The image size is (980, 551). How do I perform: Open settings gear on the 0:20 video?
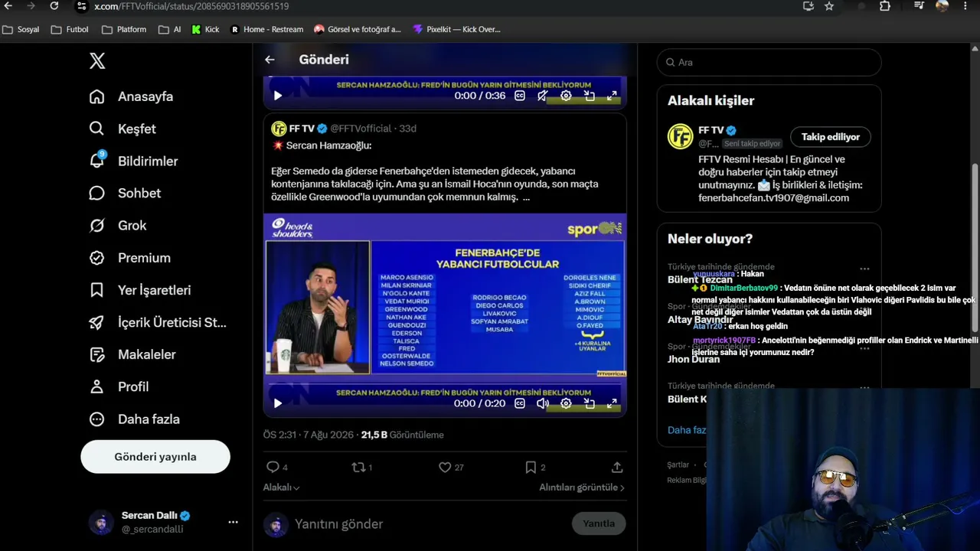pyautogui.click(x=566, y=403)
